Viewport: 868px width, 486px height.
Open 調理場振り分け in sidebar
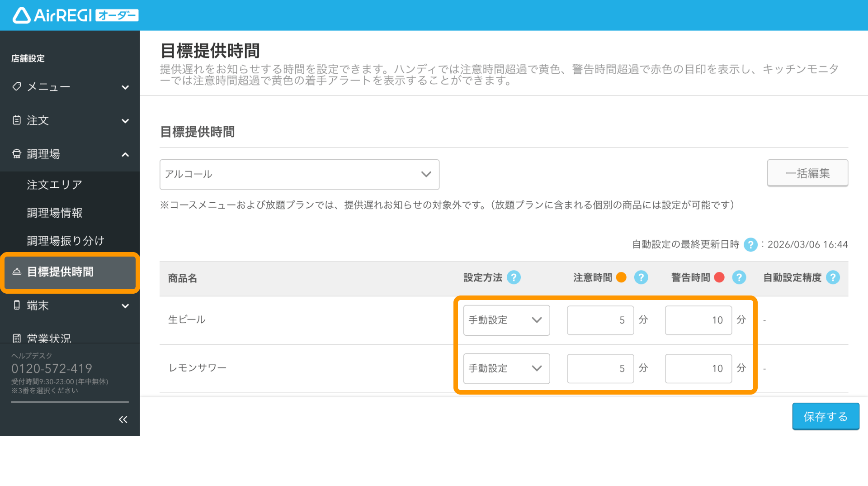point(66,241)
